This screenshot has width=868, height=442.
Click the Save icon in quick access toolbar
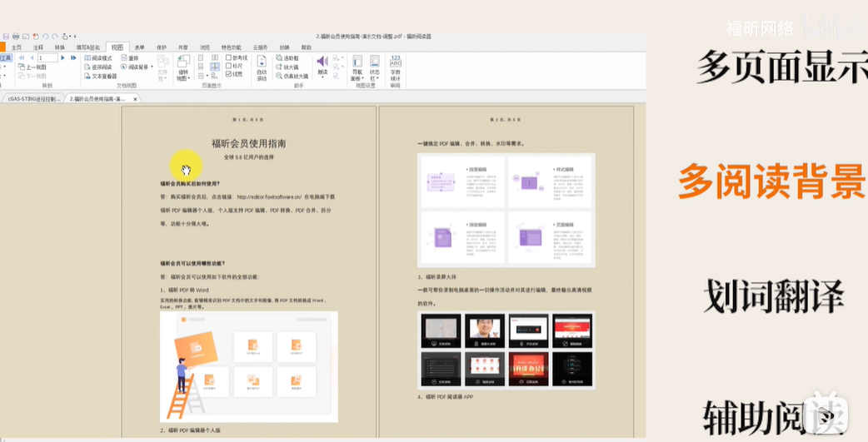point(6,37)
